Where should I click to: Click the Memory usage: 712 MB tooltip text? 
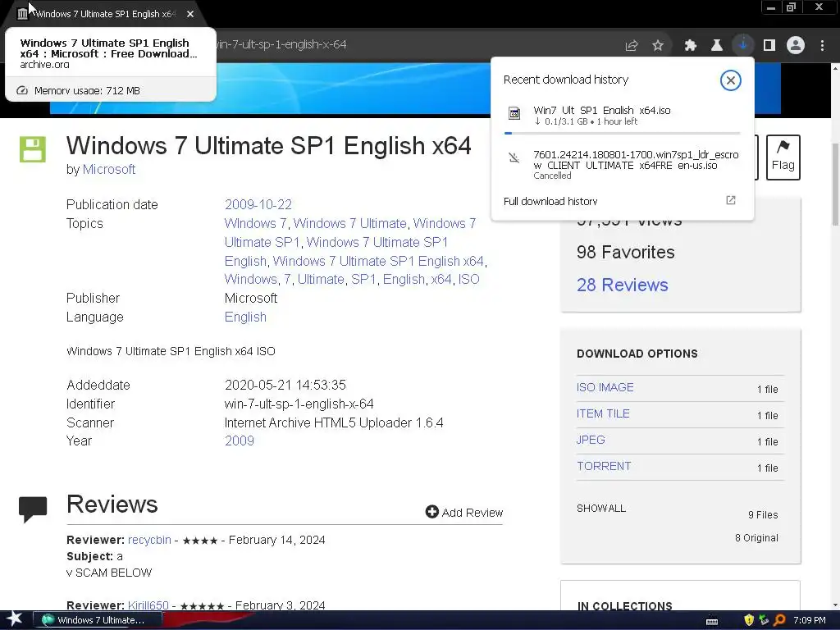(87, 90)
